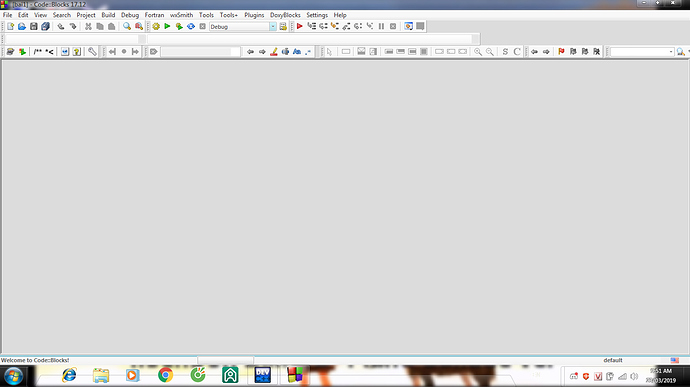Open the debugging windows icon dropdown
The width and height of the screenshot is (690, 387).
[408, 26]
